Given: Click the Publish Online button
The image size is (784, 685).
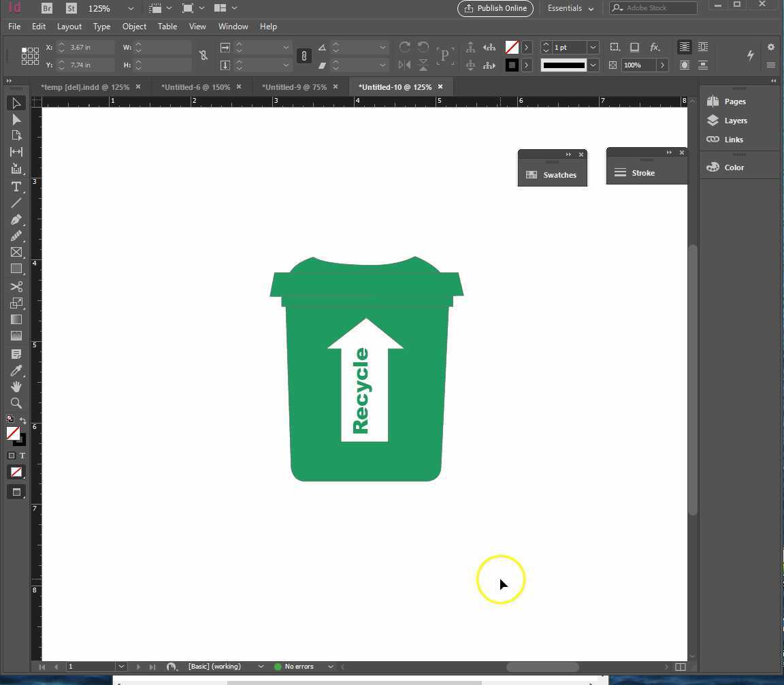Looking at the screenshot, I should point(495,8).
